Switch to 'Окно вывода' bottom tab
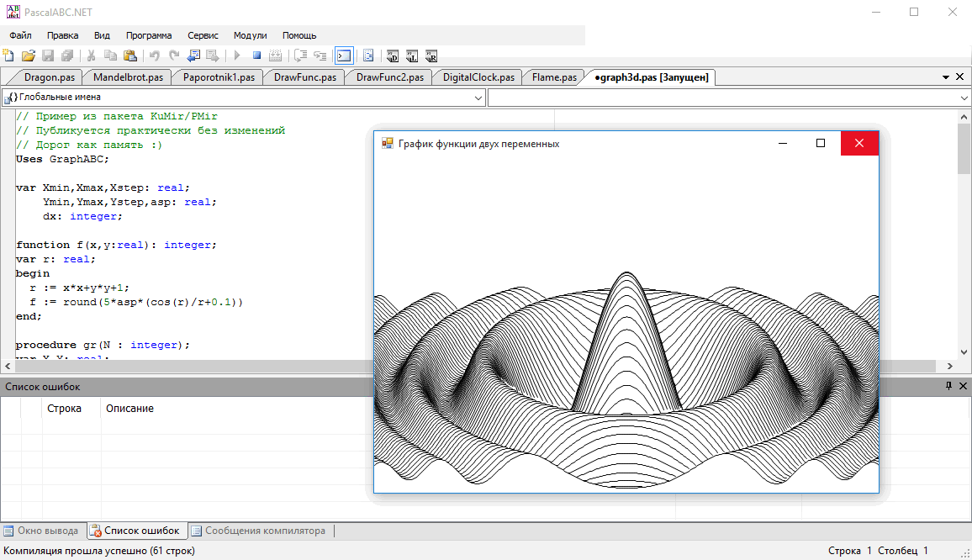This screenshot has width=972, height=560. pyautogui.click(x=42, y=531)
